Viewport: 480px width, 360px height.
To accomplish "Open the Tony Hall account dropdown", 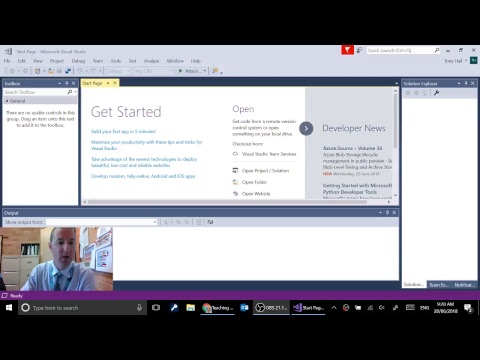I will click(x=455, y=61).
